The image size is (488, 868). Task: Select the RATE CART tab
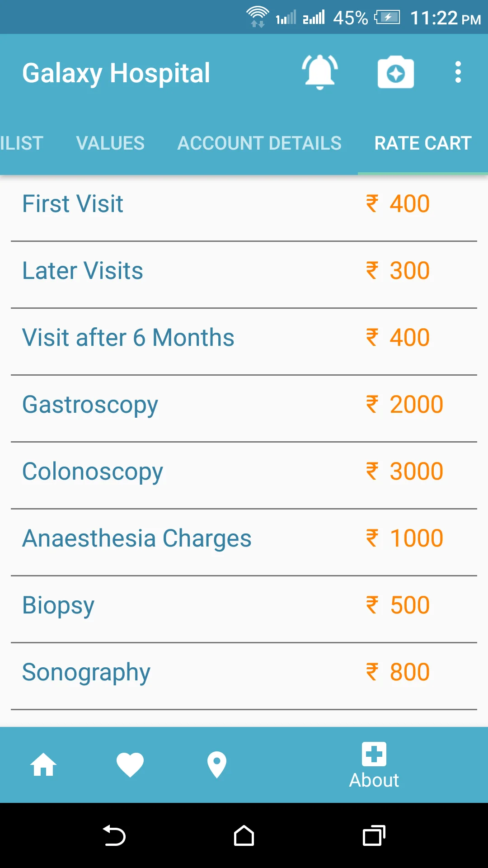423,143
